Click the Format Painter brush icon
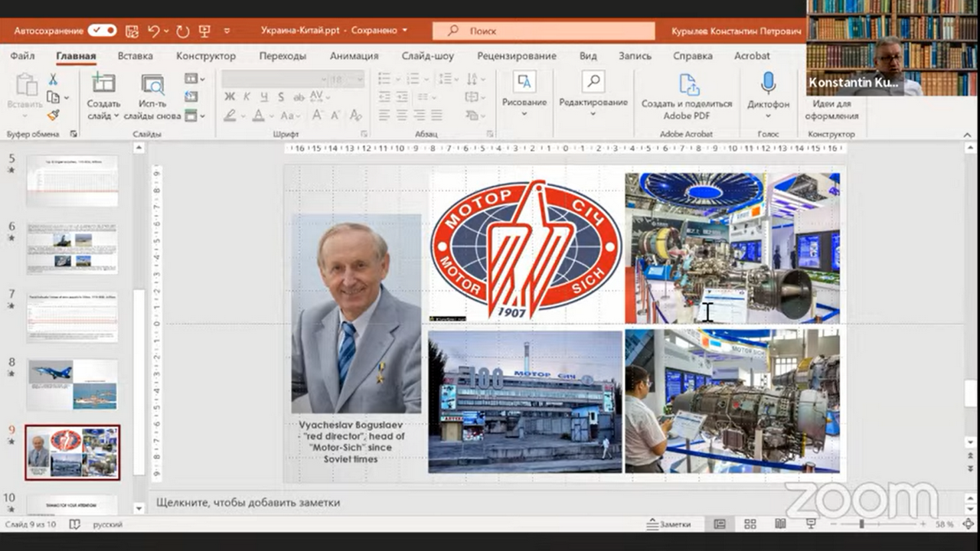Image resolution: width=980 pixels, height=551 pixels. (53, 115)
